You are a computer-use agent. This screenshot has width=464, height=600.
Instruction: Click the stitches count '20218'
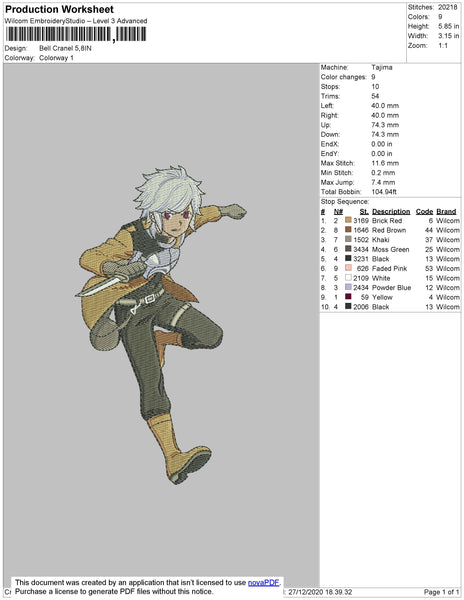pyautogui.click(x=448, y=7)
